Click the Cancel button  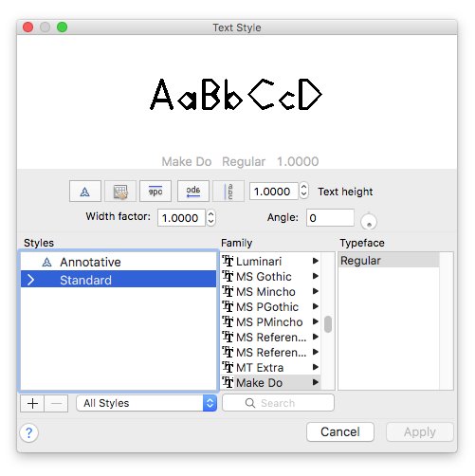click(x=340, y=432)
